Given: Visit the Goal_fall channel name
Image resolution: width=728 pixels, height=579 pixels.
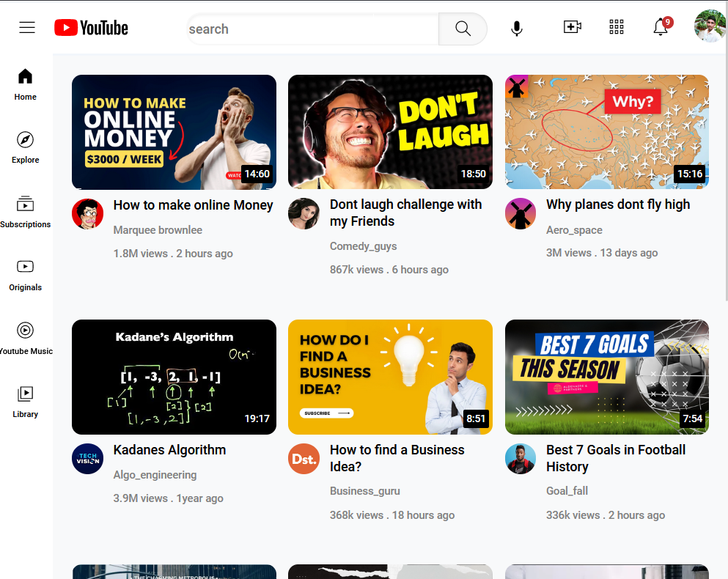Looking at the screenshot, I should (x=567, y=490).
